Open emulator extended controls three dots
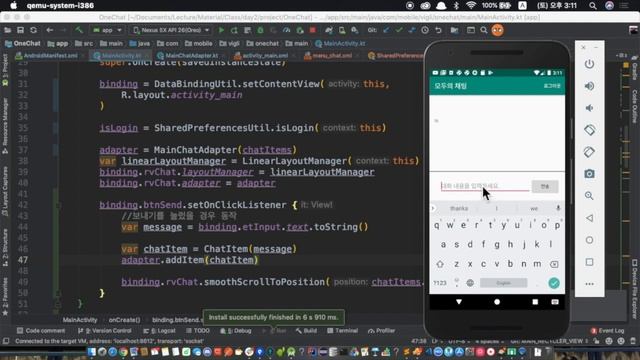This screenshot has width=640, height=360. [589, 284]
